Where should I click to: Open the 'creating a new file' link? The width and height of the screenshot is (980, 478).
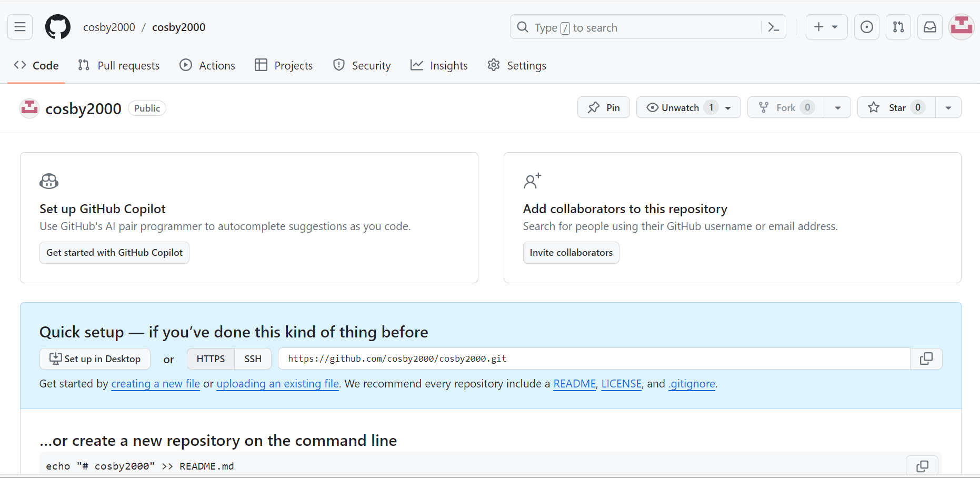click(x=156, y=384)
